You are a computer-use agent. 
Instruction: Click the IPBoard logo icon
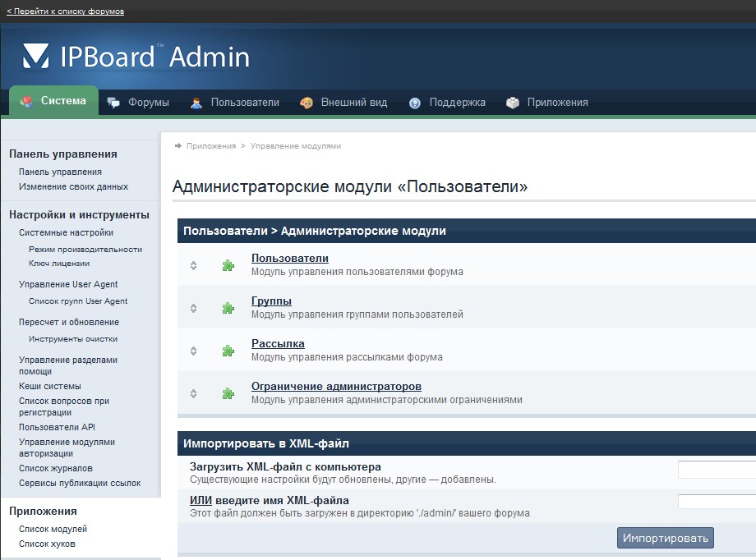pyautogui.click(x=36, y=56)
